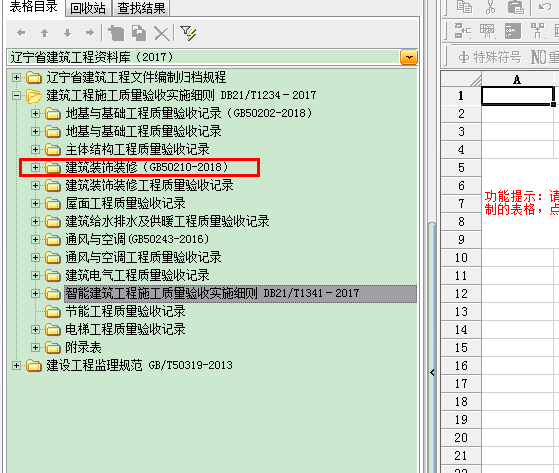Click the left arrow navigation icon

[x=21, y=33]
